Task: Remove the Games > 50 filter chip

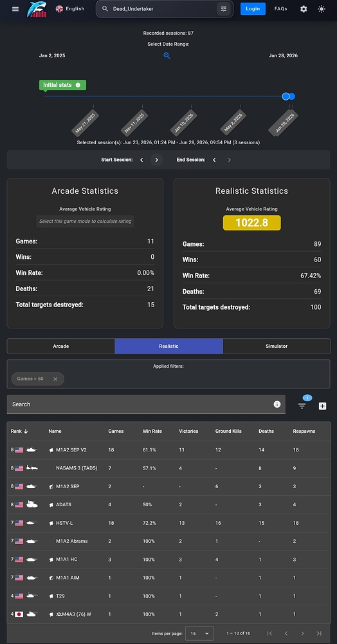Action: (55, 379)
